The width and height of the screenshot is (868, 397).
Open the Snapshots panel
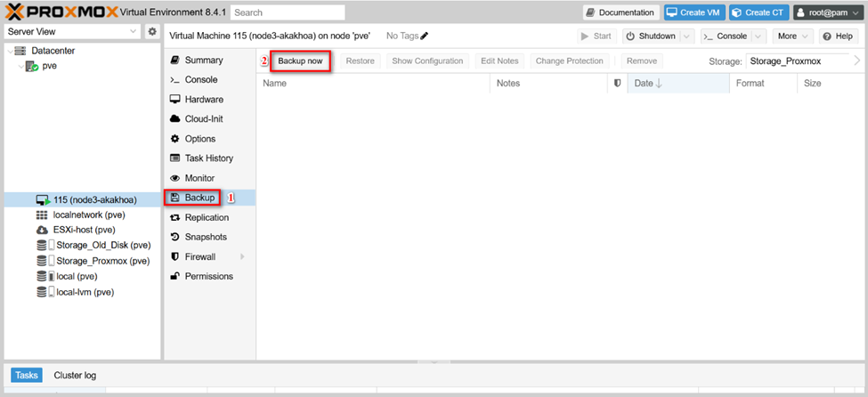pos(205,237)
